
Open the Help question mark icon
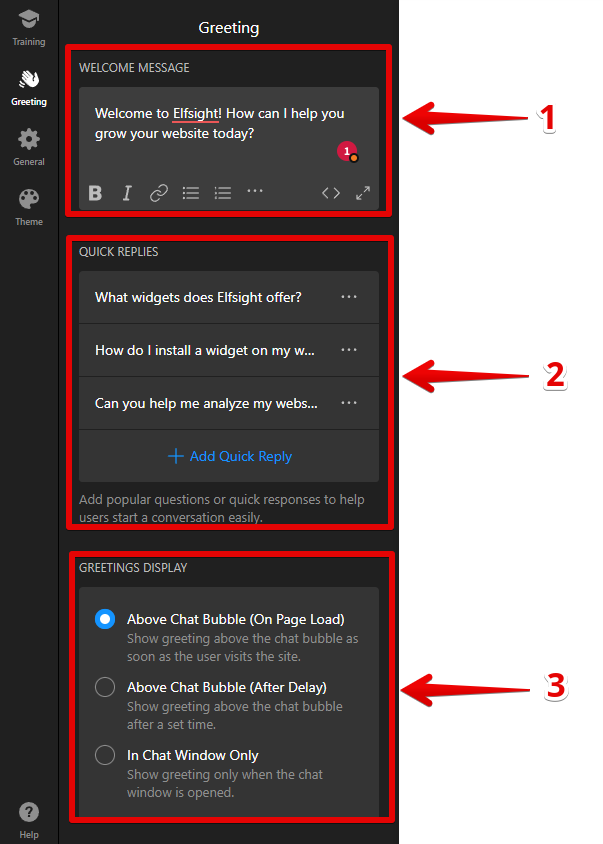(x=29, y=812)
